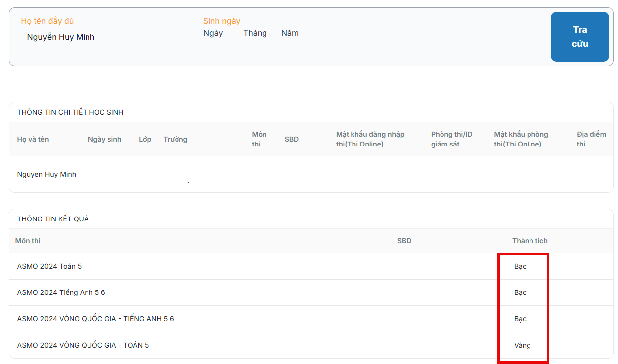Screen dimensions: 618x364
Task: Click the SBD header in student details table
Action: (292, 139)
